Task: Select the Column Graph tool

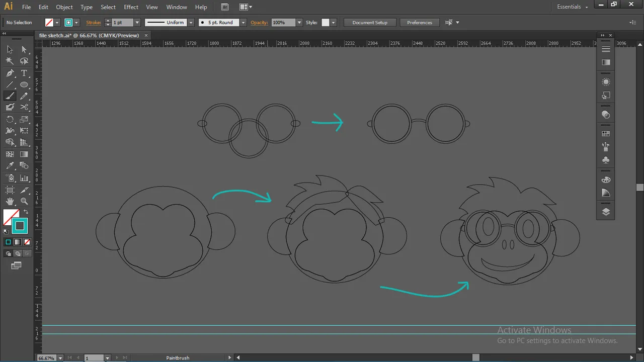Action: pyautogui.click(x=24, y=178)
